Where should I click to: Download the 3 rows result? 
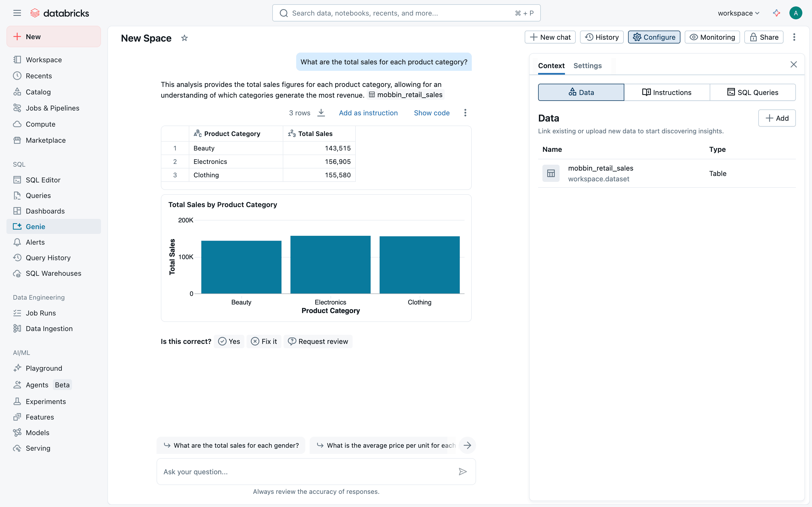tap(321, 113)
